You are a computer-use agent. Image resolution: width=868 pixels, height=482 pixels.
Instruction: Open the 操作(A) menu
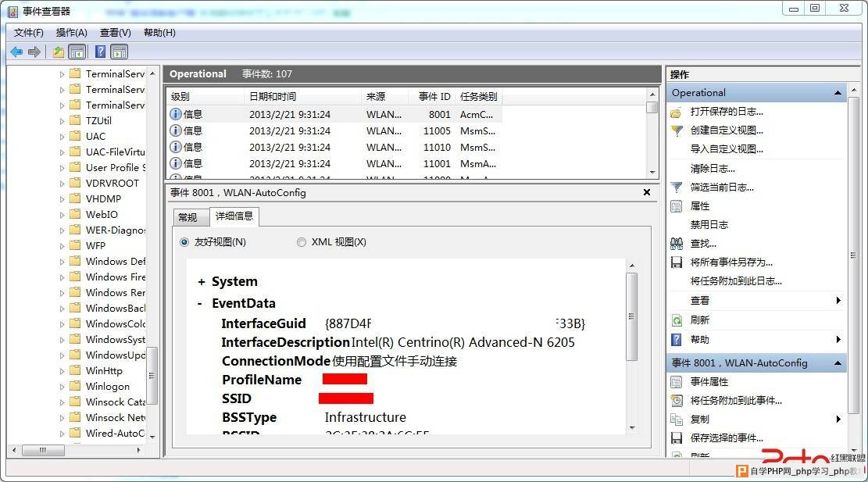pos(71,33)
